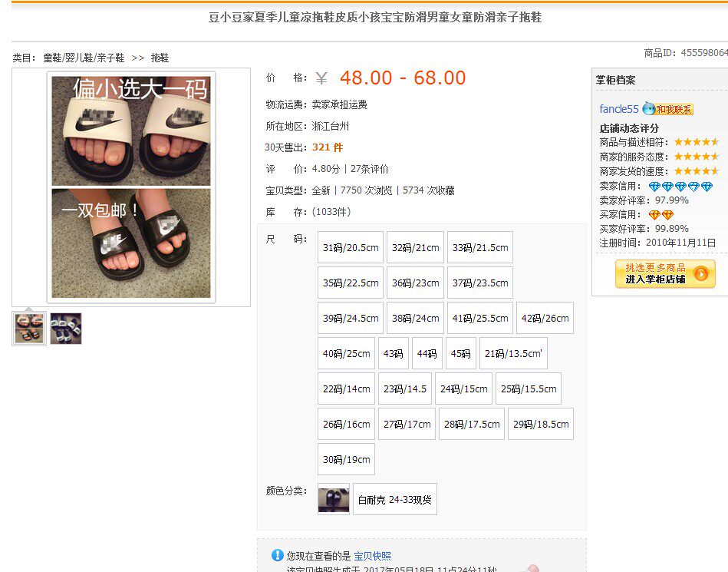Choose size 31码/20.5cm

351,248
